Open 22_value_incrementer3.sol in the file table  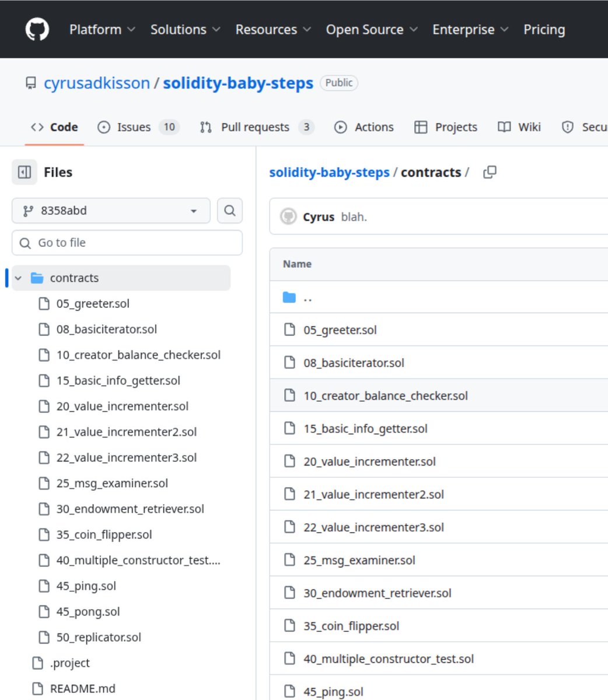373,527
